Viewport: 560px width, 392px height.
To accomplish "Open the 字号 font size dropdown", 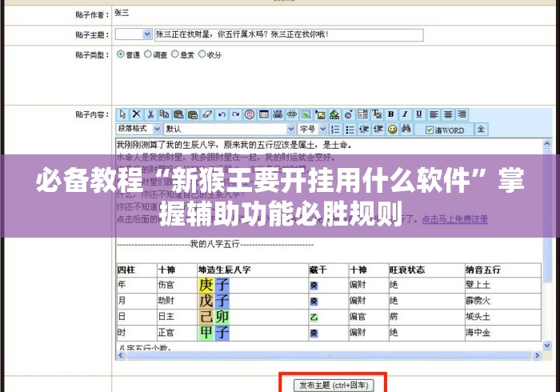I will point(313,129).
